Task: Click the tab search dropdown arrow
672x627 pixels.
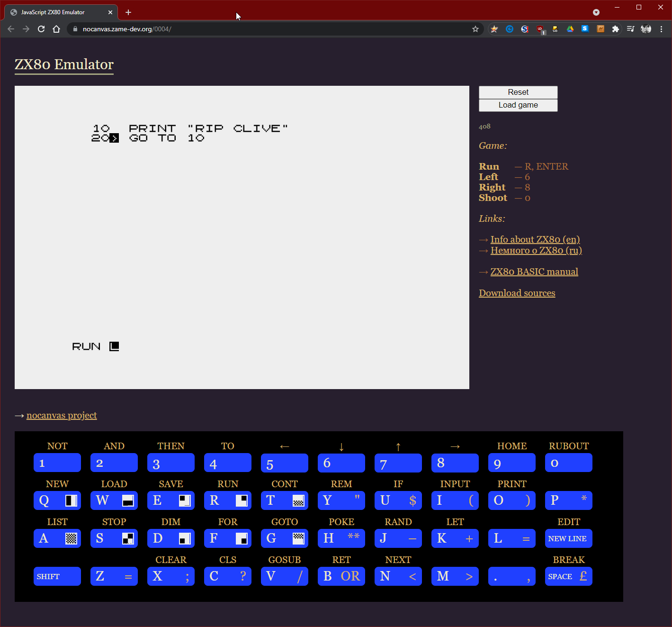Action: 596,12
